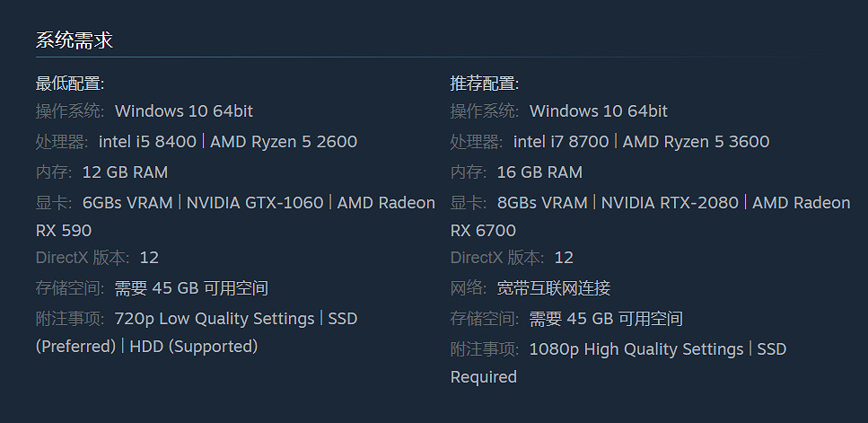Image resolution: width=868 pixels, height=423 pixels.
Task: Click the 推荐配置 label
Action: (485, 84)
